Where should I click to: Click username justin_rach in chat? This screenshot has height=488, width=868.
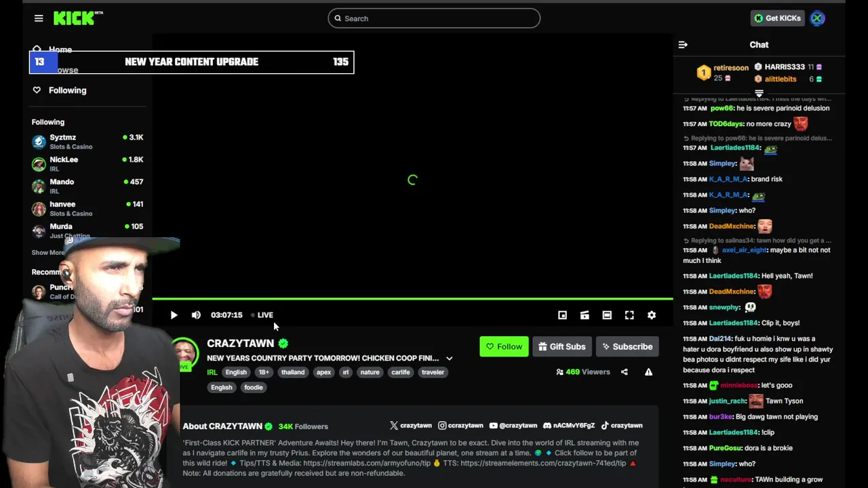point(728,401)
